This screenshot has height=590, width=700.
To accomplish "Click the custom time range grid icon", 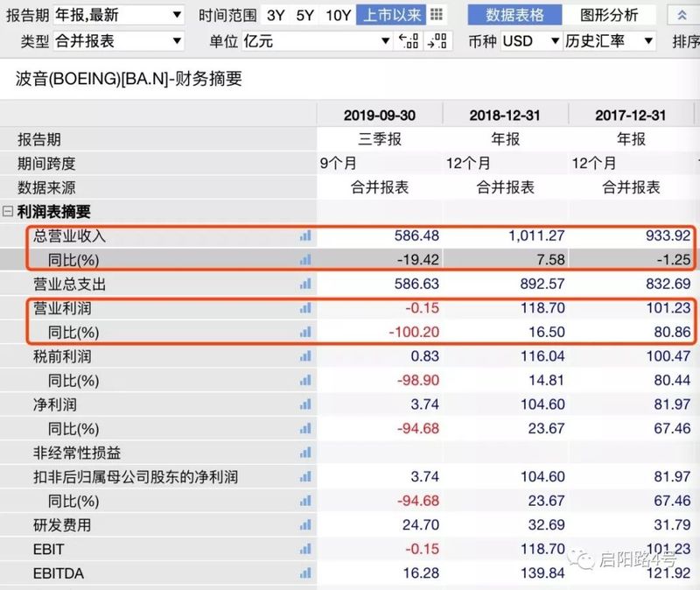I will click(437, 15).
